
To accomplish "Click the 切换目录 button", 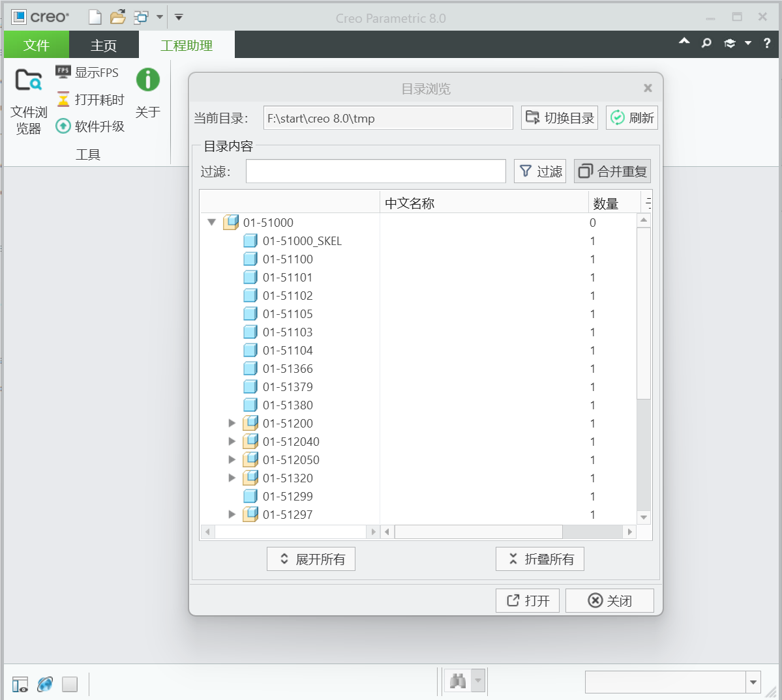I will 560,118.
